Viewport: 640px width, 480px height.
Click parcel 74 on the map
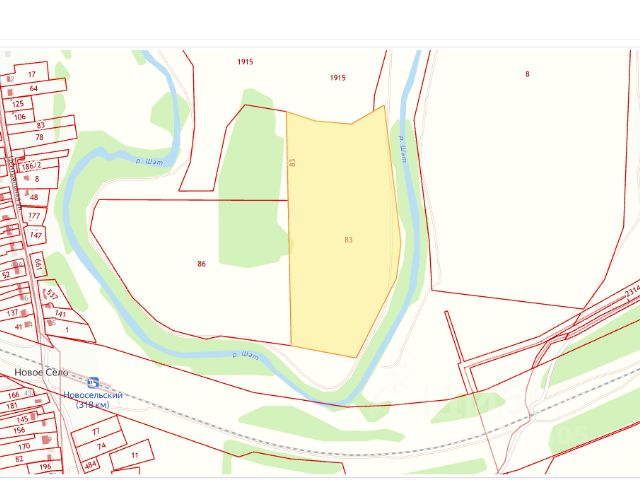pos(102,447)
